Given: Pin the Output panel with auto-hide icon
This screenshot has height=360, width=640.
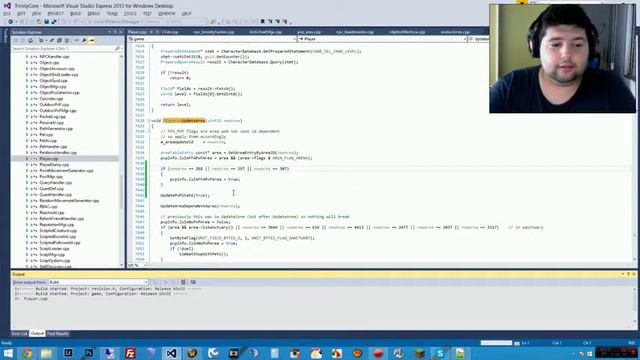Looking at the screenshot, I should click(629, 274).
